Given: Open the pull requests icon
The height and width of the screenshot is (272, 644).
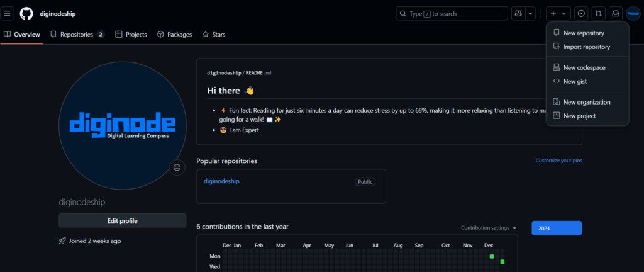Looking at the screenshot, I should pos(598,13).
